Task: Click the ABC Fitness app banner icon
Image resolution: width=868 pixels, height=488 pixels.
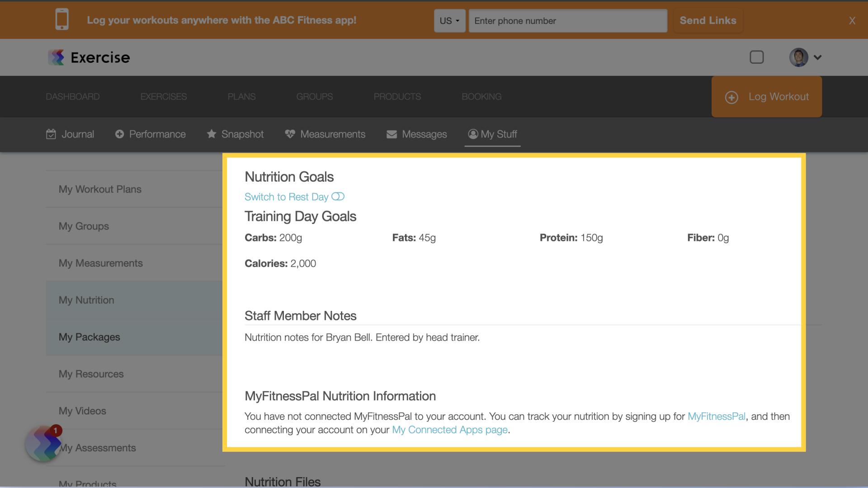Action: pos(61,20)
